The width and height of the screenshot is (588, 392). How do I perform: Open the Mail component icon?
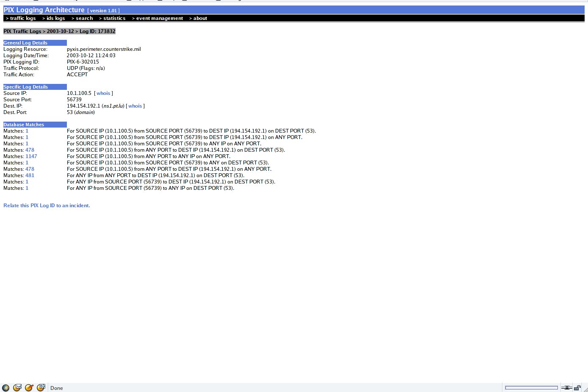coord(17,388)
